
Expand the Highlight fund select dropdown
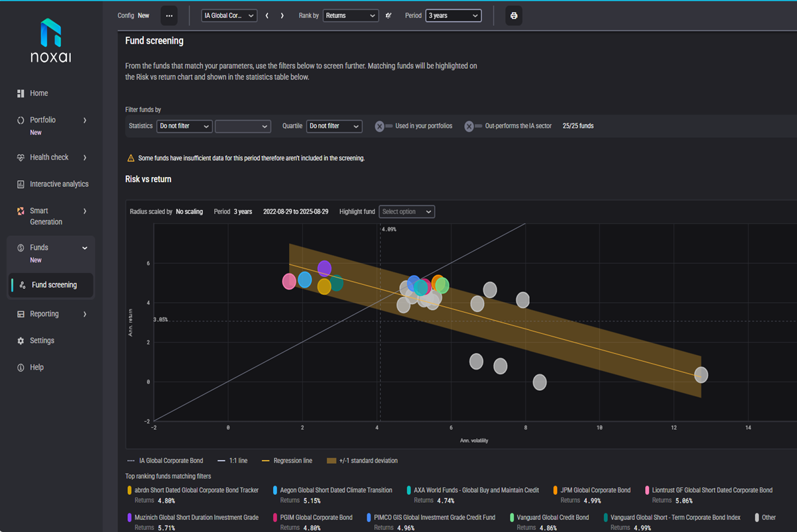(x=406, y=212)
